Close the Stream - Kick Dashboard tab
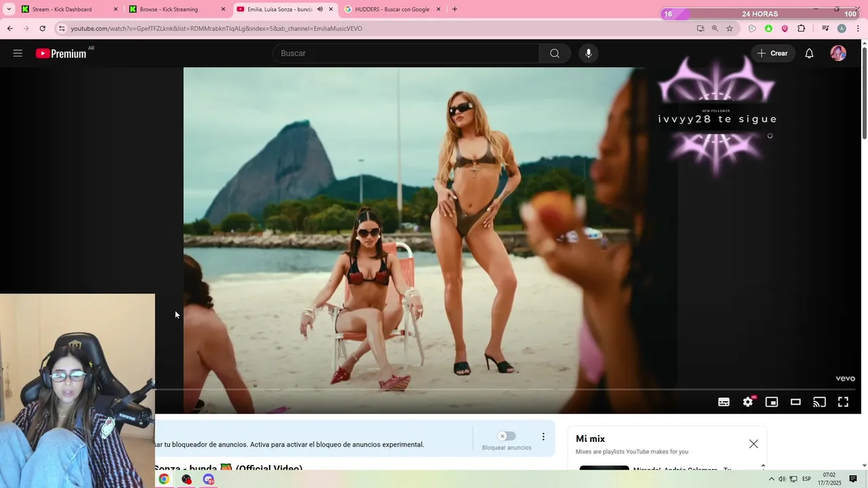The height and width of the screenshot is (488, 868). click(x=115, y=9)
